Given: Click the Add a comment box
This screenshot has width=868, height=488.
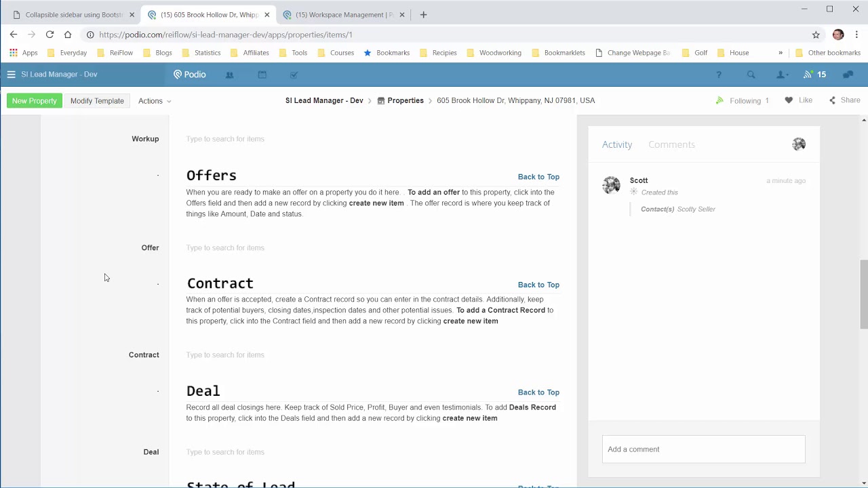Looking at the screenshot, I should (703, 449).
